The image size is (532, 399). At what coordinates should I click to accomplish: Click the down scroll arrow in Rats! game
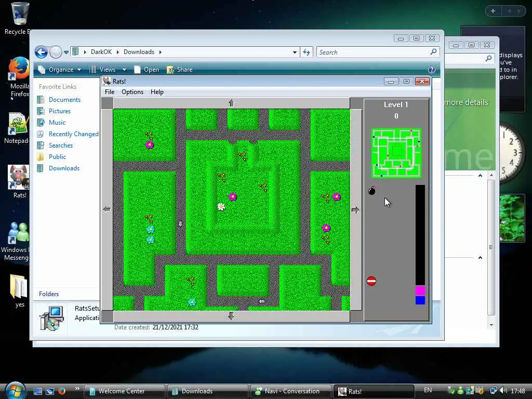231,316
